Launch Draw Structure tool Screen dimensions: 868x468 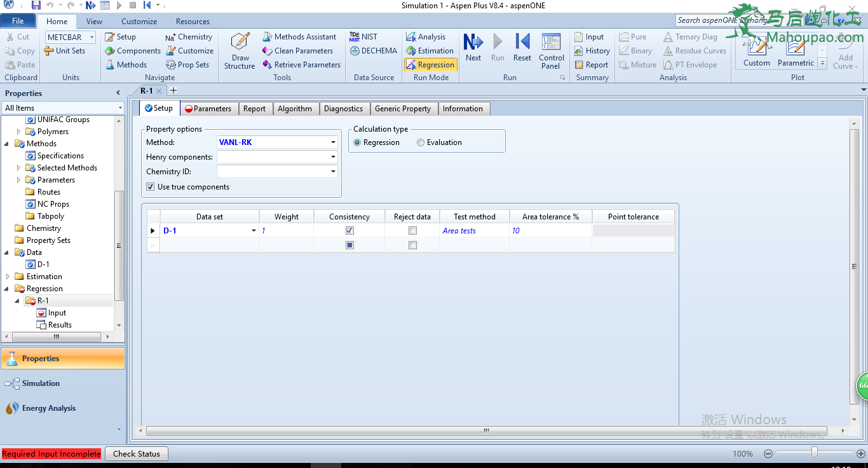[x=240, y=51]
